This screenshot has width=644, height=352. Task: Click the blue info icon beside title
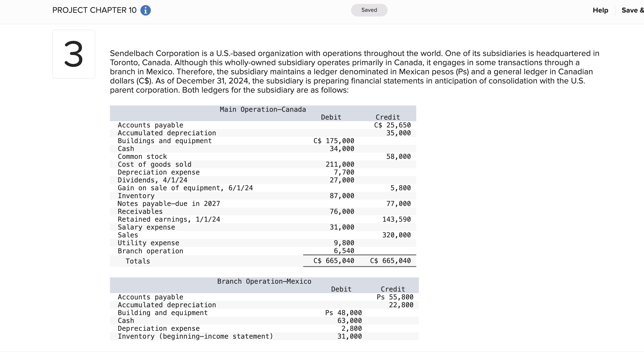click(145, 10)
